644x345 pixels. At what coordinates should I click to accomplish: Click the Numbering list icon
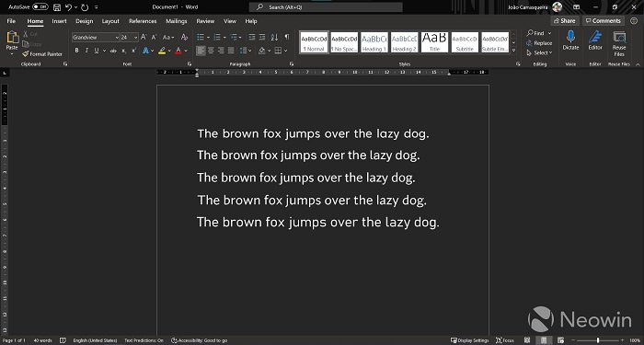click(217, 38)
